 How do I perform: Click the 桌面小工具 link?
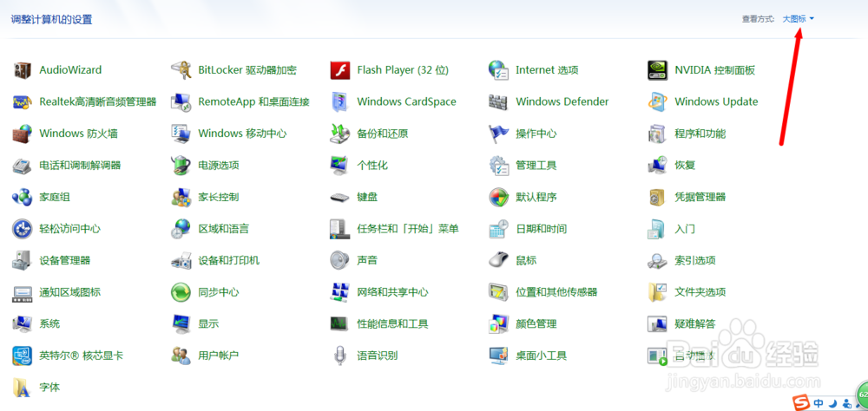[541, 356]
